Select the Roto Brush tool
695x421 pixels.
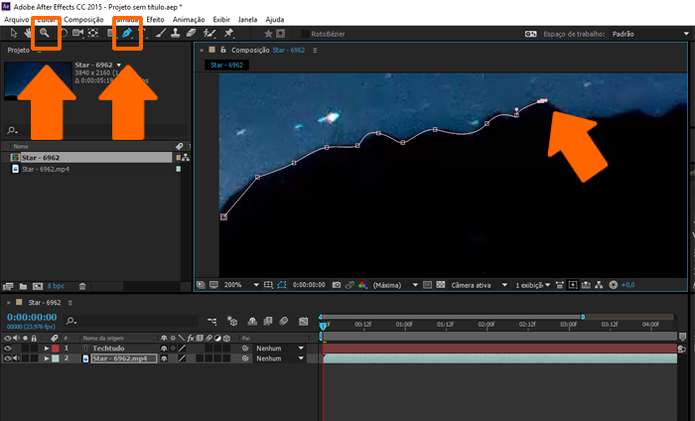(x=209, y=33)
